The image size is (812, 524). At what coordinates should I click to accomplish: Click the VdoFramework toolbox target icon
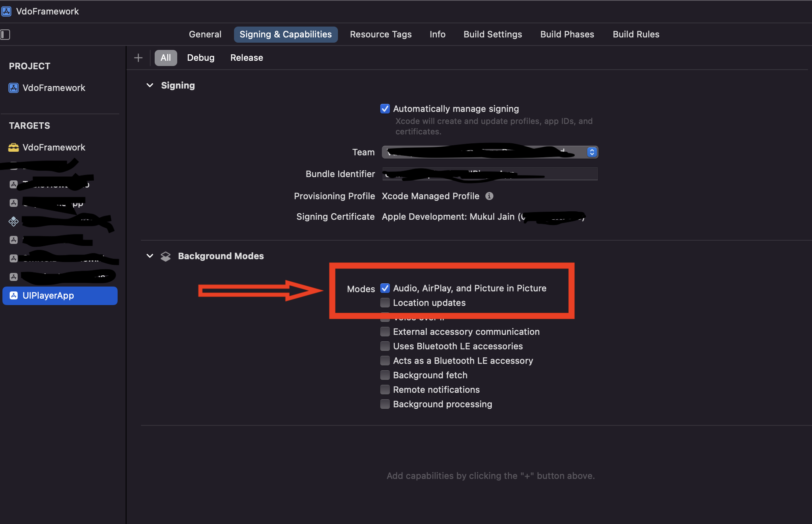pos(14,147)
